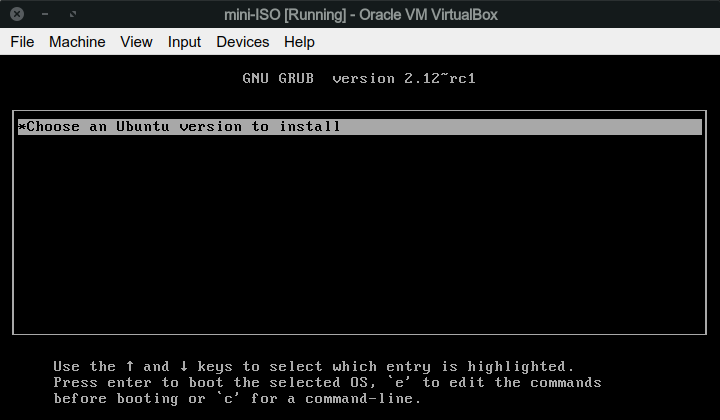720x420 pixels.
Task: Click the mini-ISO [Running] window title
Action: click(x=360, y=15)
